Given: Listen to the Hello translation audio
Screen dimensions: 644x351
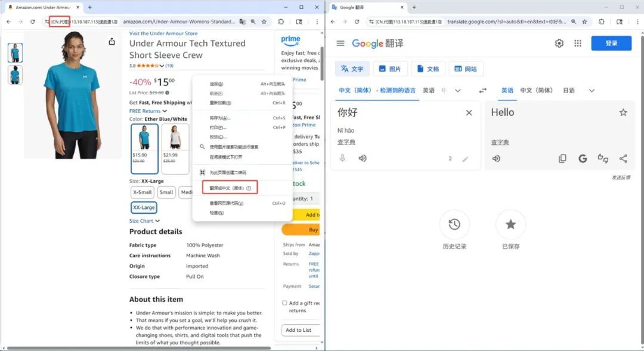Looking at the screenshot, I should [x=496, y=159].
